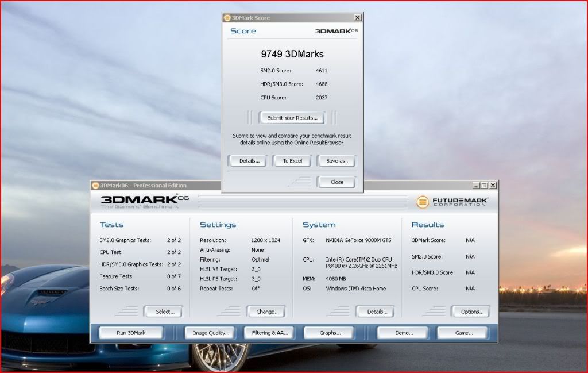
Task: Click the 3DMark06 logo in Score dialog
Action: pos(336,31)
